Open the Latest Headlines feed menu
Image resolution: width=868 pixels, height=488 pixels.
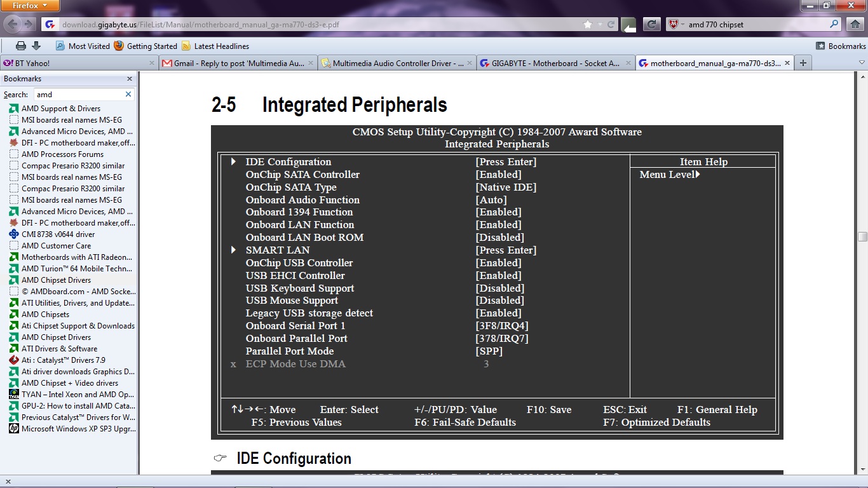tap(215, 46)
